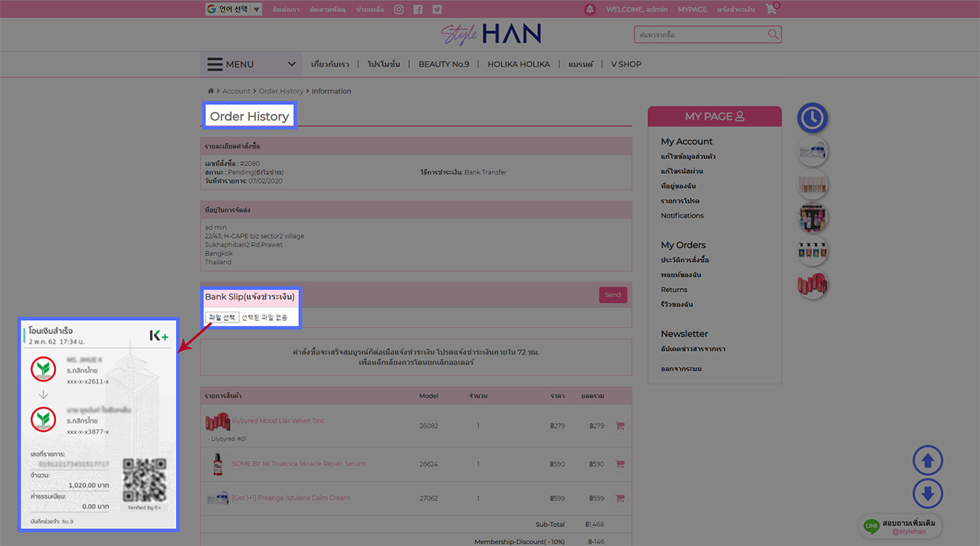Open the LINE chat @stylehan widget
The image size is (980, 546).
(x=900, y=526)
